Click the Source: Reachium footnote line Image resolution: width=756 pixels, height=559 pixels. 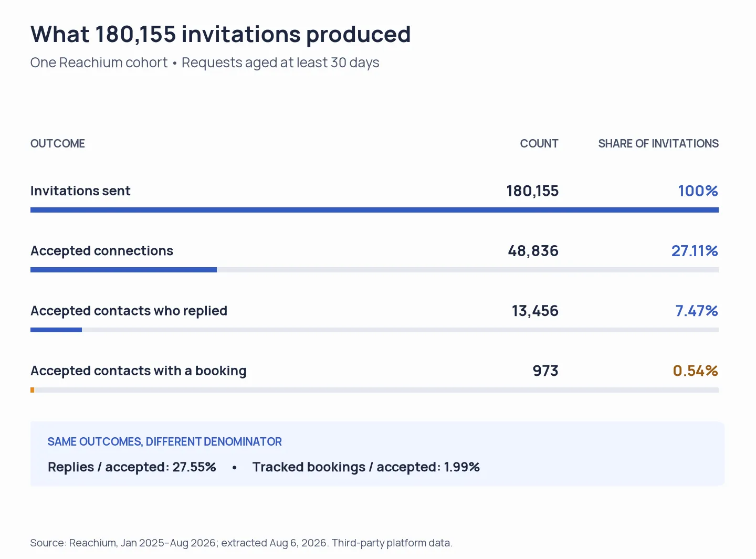pyautogui.click(x=241, y=543)
